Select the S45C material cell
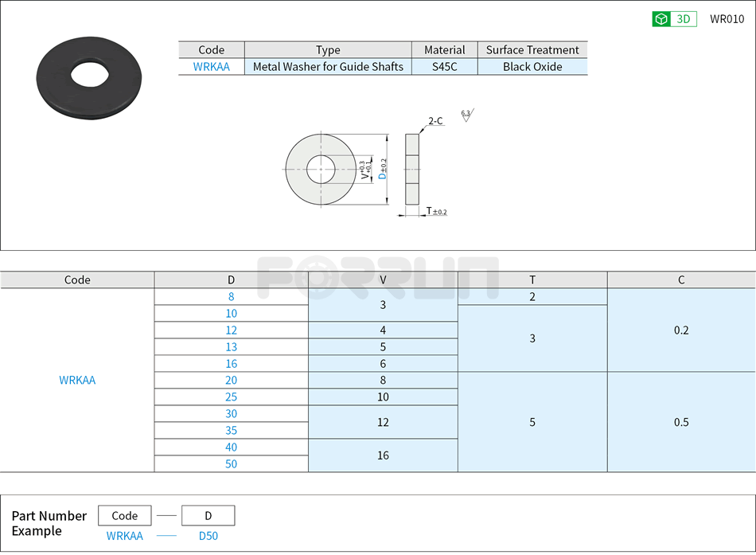This screenshot has height=555, width=756. coord(444,66)
